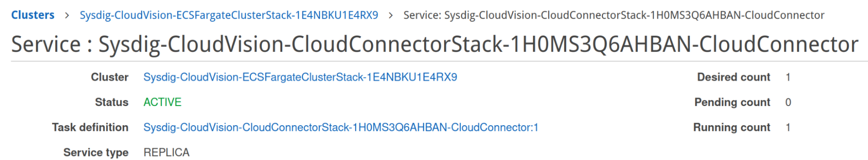
Task: Click the Pending count value 0
Action: point(788,102)
